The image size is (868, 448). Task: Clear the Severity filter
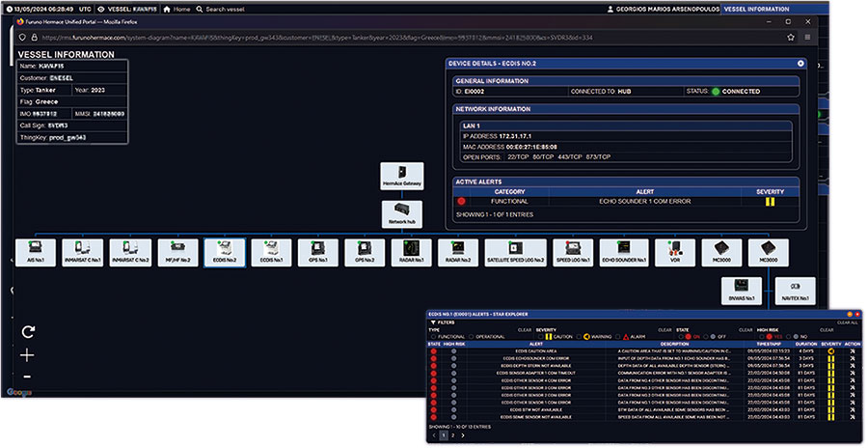[x=665, y=330]
